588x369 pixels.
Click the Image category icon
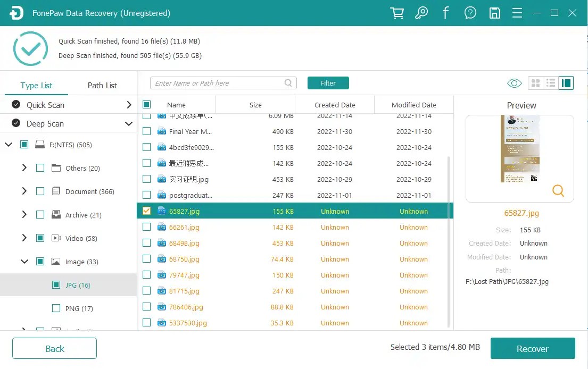pyautogui.click(x=55, y=262)
